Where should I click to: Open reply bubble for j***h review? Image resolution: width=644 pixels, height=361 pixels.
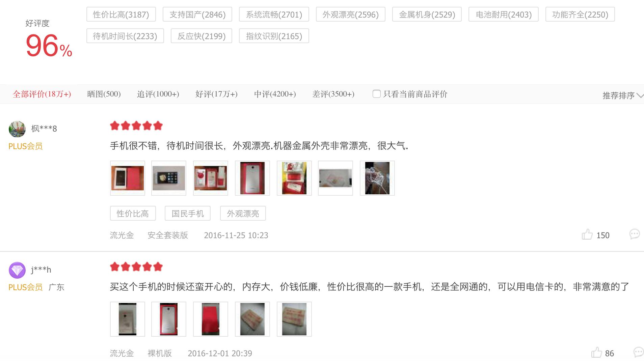pyautogui.click(x=639, y=352)
